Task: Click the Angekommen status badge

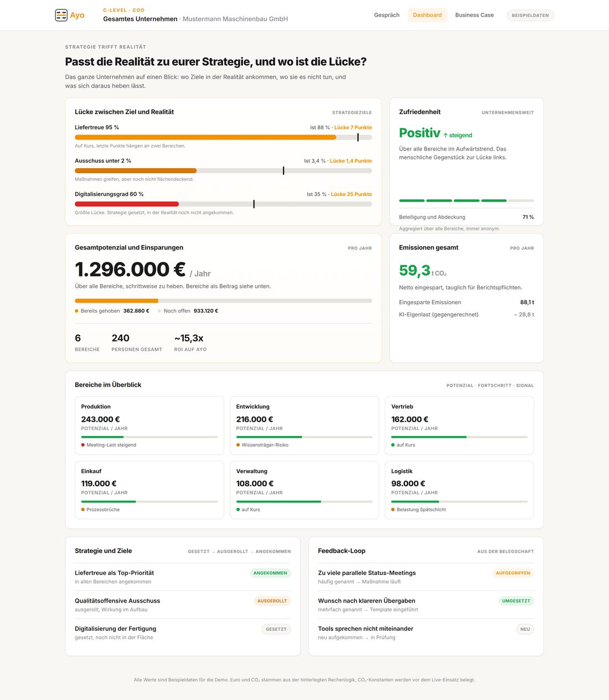Action: [270, 573]
